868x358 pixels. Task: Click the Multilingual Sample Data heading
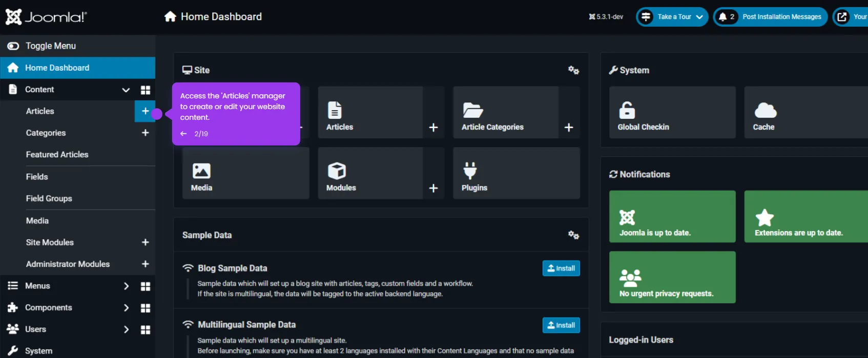point(246,325)
